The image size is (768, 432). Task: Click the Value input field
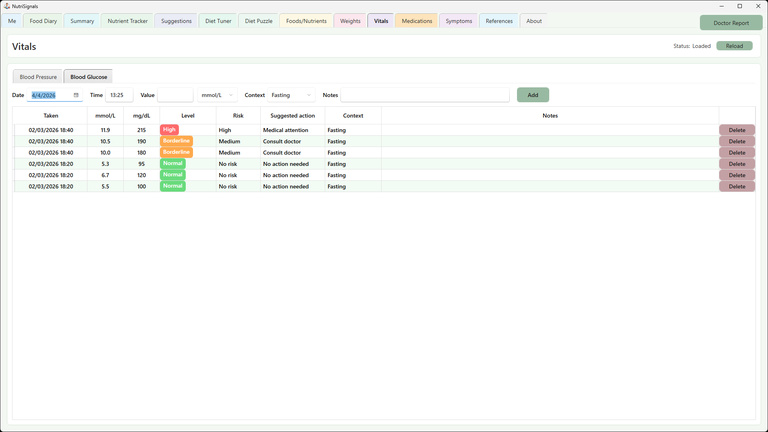(x=175, y=95)
